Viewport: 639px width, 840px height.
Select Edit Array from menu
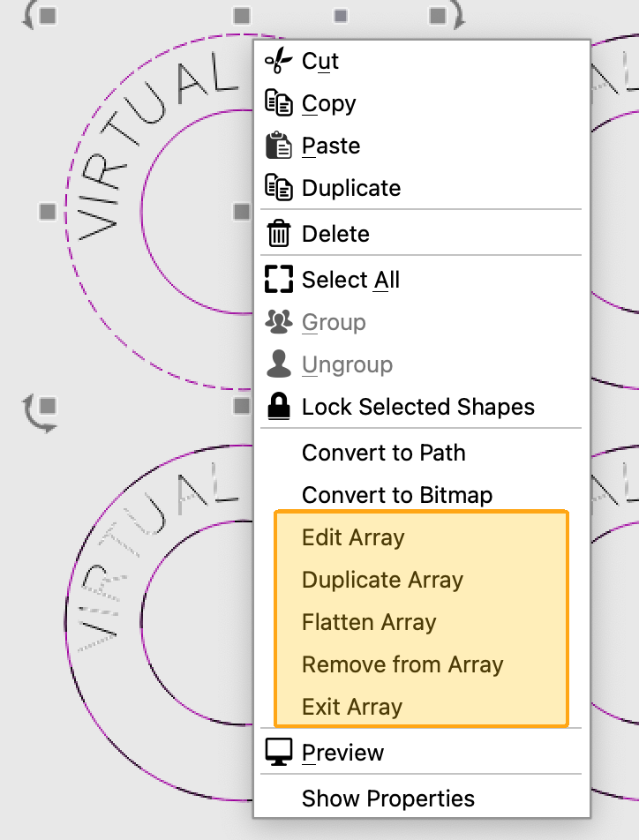353,537
